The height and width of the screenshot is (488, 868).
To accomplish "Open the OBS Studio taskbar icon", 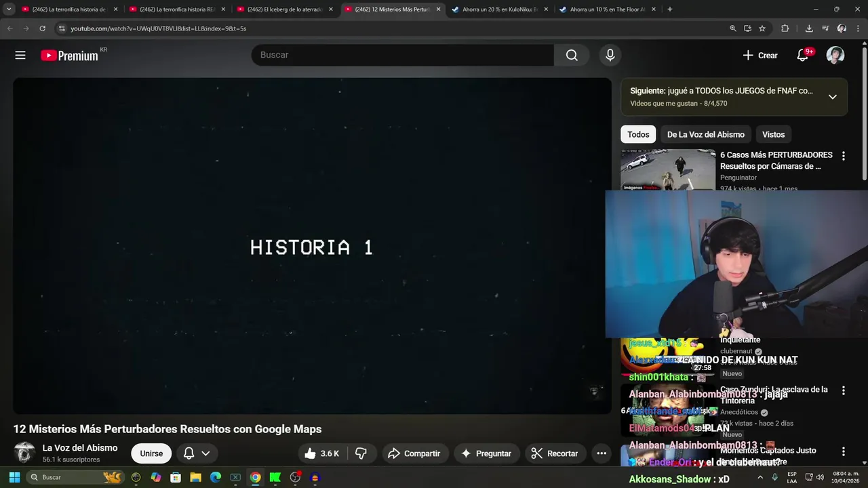I will pyautogui.click(x=295, y=477).
